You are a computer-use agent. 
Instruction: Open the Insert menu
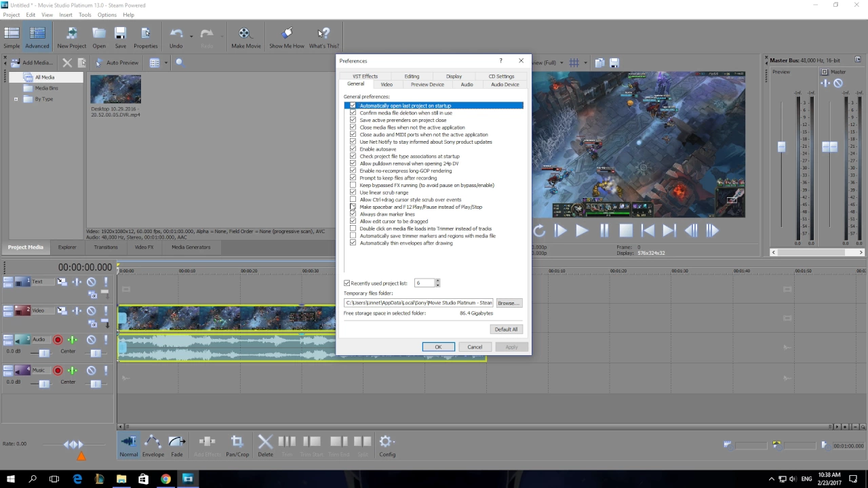(x=66, y=15)
